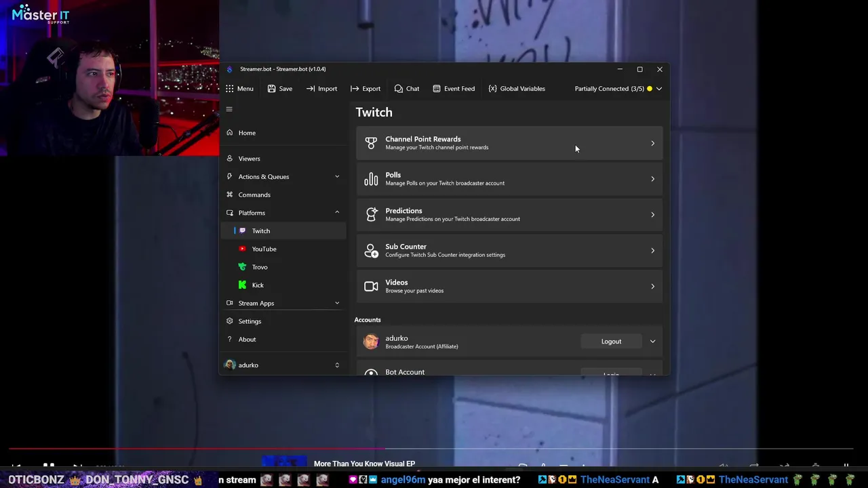Click the Twitch logo icon in sidebar

click(243, 231)
